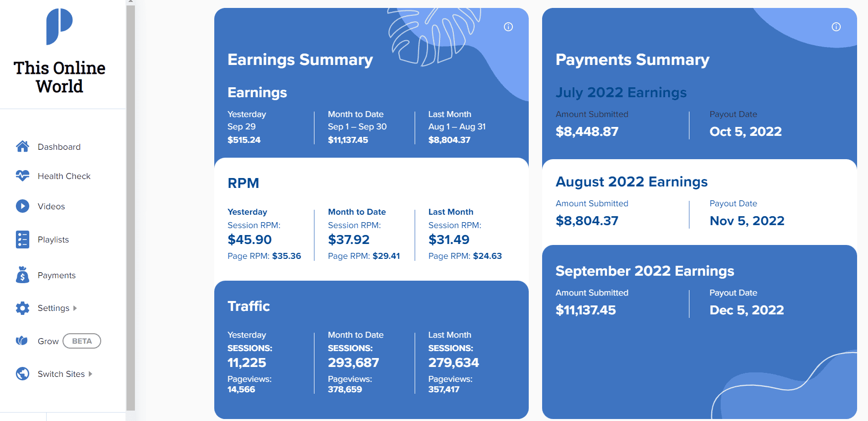This screenshot has width=868, height=421.
Task: Open the Videos menu item
Action: 51,206
